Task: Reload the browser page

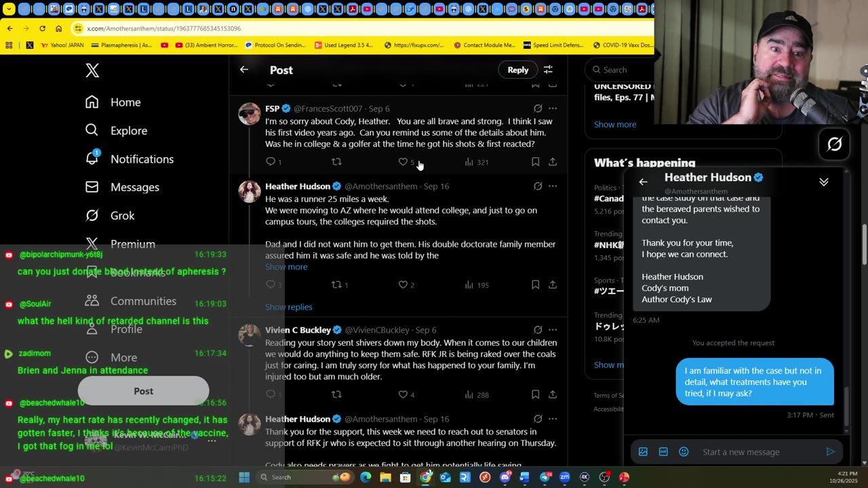Action: point(42,28)
